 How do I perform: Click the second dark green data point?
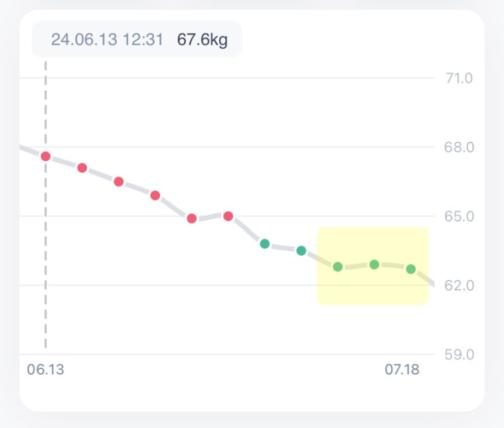point(301,251)
